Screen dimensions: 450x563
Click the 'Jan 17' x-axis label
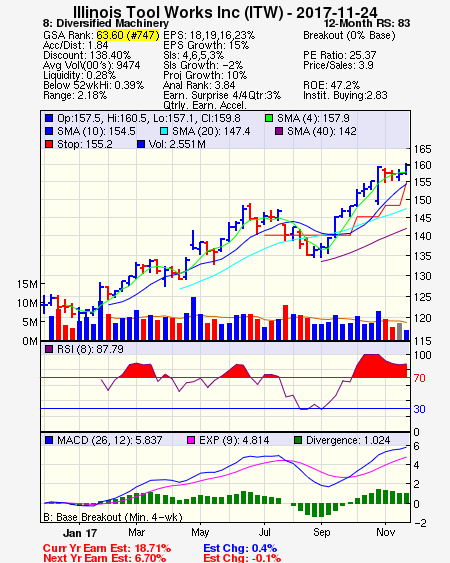coord(80,533)
